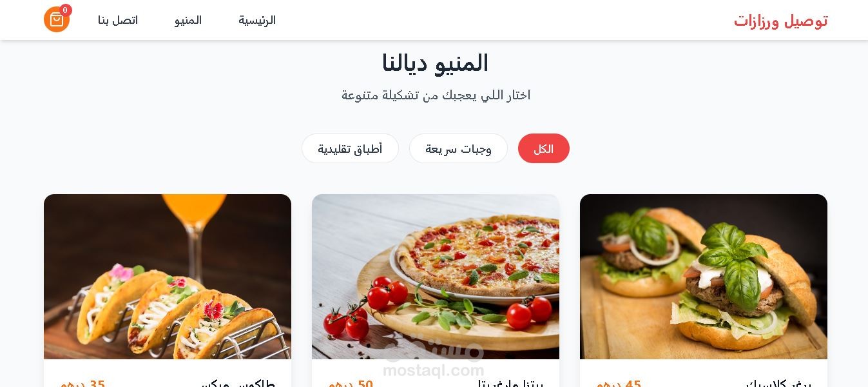Open the shopping cart icon
Screen dimensions: 868x387
point(57,19)
